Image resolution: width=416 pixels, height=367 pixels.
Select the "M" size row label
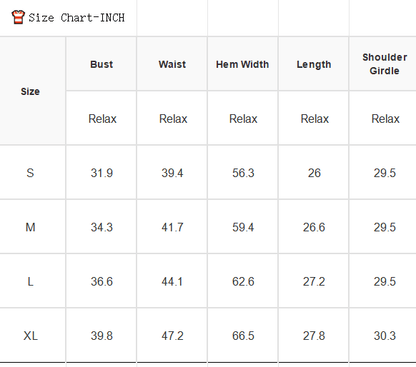click(x=30, y=227)
